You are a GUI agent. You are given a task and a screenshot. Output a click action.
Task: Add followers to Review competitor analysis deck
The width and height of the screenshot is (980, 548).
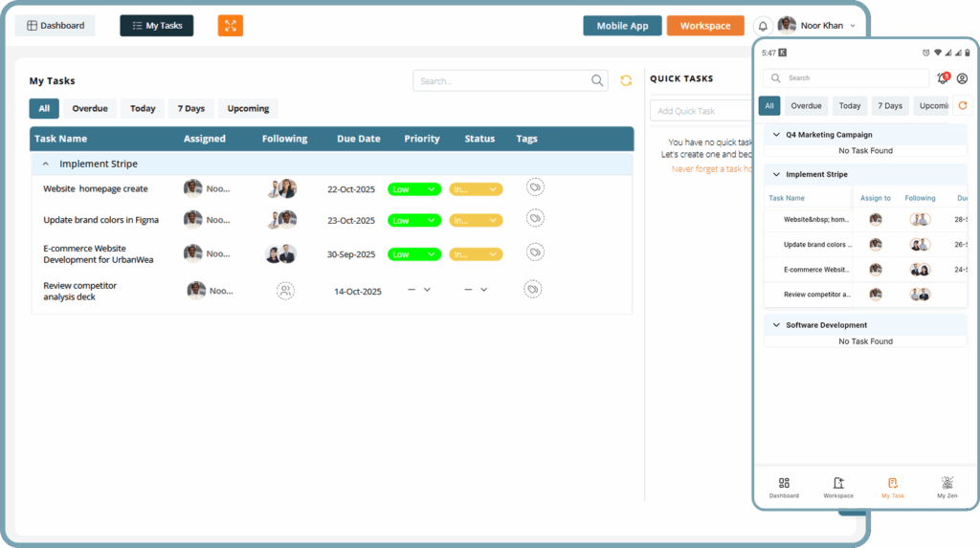pyautogui.click(x=285, y=291)
